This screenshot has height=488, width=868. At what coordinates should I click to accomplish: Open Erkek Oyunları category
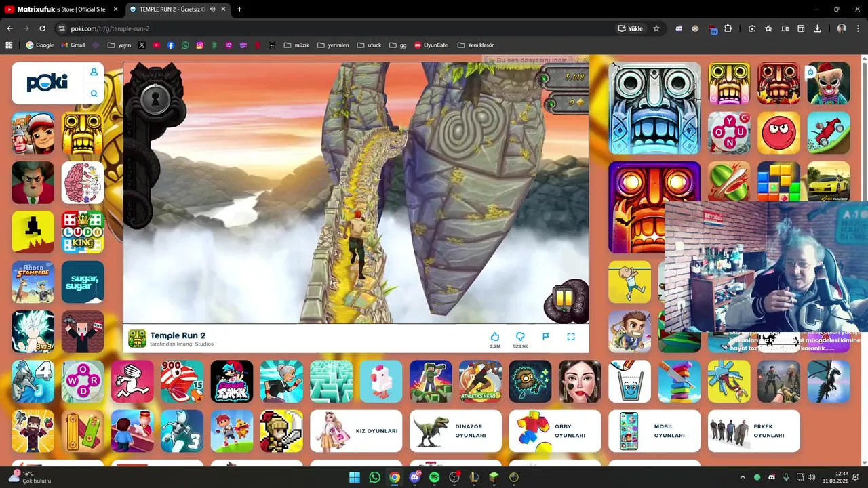pos(754,431)
